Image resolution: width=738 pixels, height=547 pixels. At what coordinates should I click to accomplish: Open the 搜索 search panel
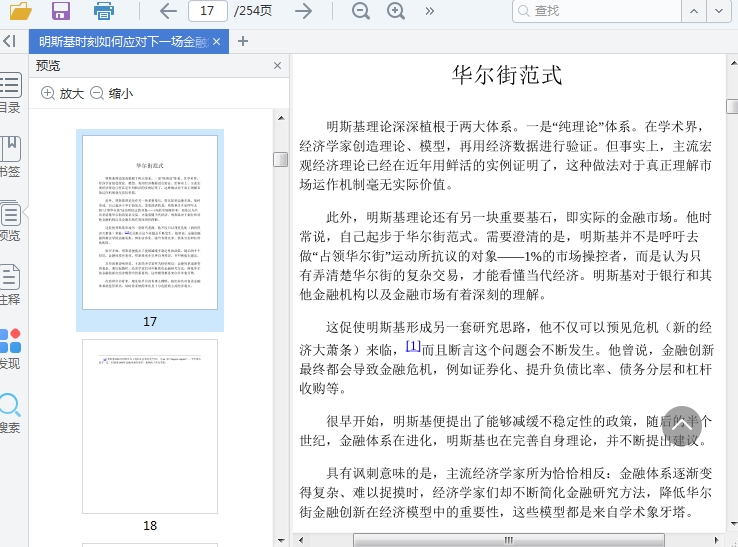[x=10, y=413]
